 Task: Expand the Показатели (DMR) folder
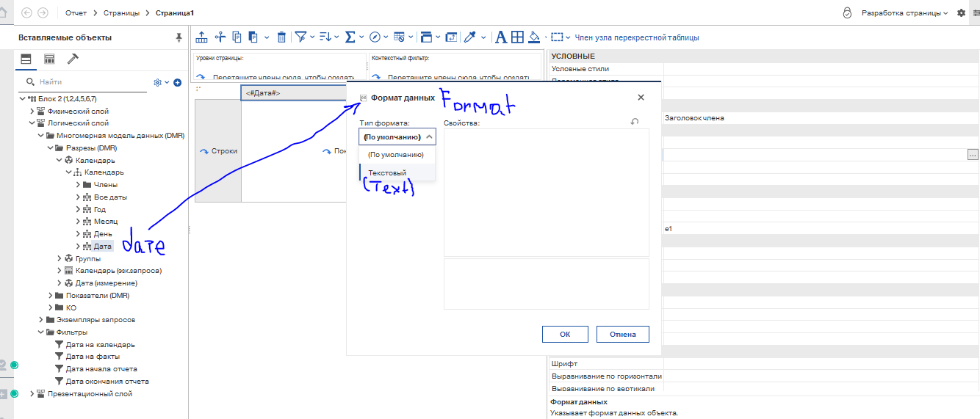[50, 295]
